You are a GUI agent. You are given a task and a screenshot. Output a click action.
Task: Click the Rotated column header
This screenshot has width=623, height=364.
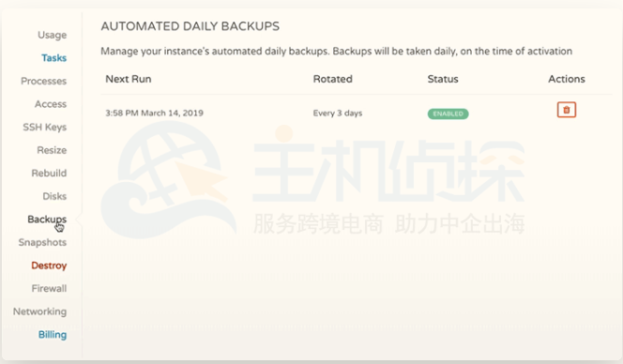[332, 79]
